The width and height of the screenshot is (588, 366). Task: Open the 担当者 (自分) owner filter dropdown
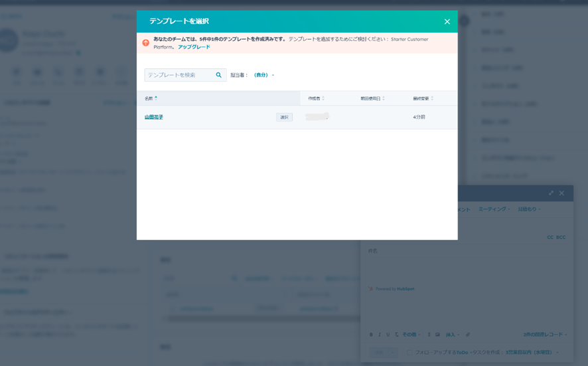tap(264, 75)
